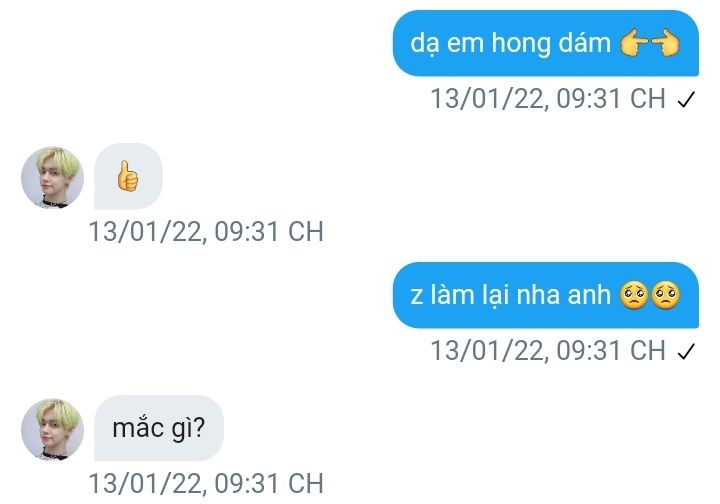Select the 'z làm lại nha anh' bubble
Image resolution: width=720 pixels, height=504 pixels.
tap(546, 295)
